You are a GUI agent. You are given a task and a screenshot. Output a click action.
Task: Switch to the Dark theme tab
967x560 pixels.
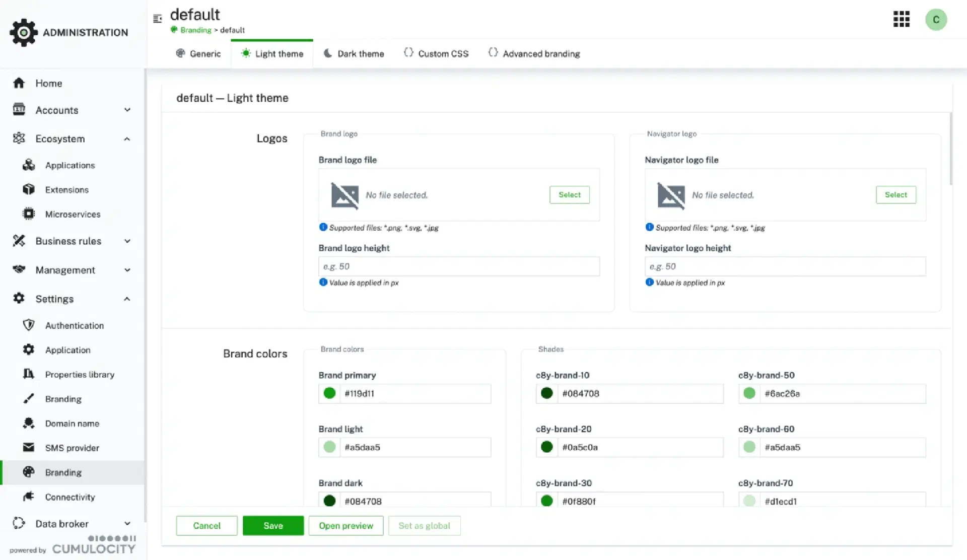pyautogui.click(x=354, y=54)
